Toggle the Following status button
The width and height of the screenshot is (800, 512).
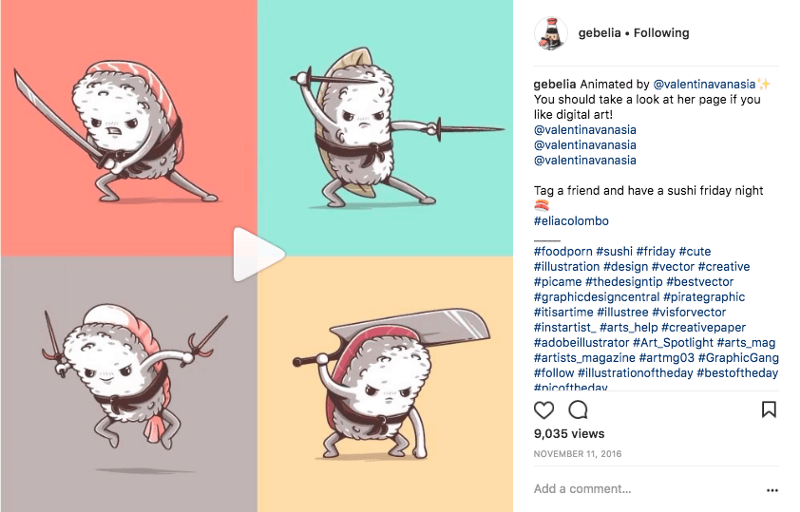661,33
